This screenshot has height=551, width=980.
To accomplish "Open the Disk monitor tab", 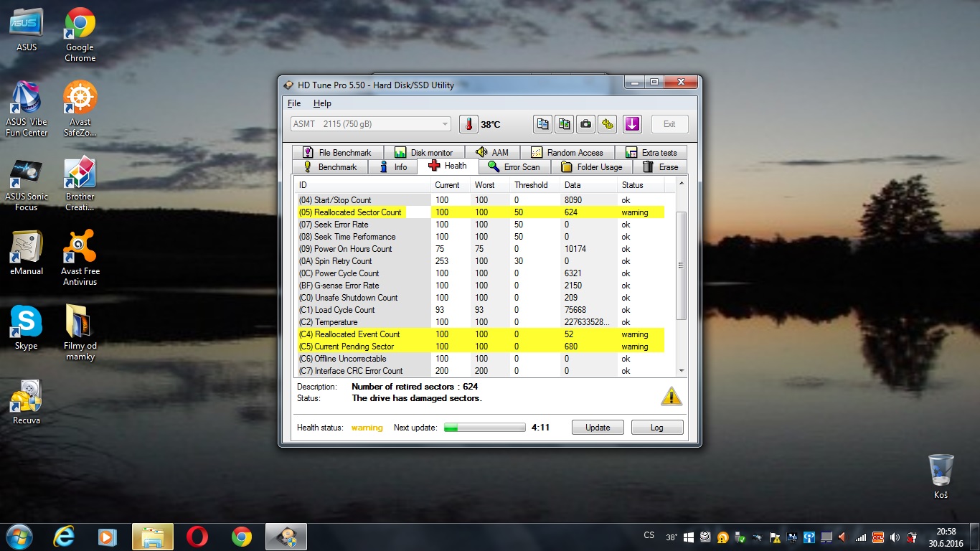I will 424,153.
